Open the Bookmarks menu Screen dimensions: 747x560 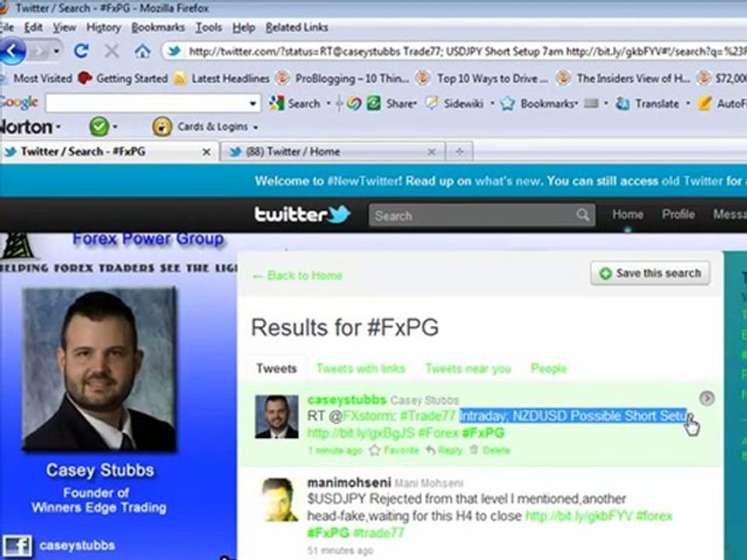pos(158,28)
